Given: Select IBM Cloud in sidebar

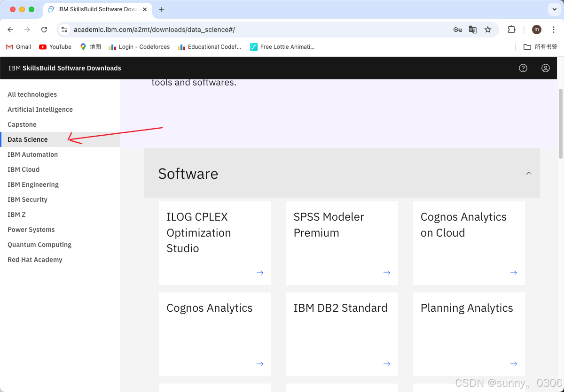Looking at the screenshot, I should point(60,169).
